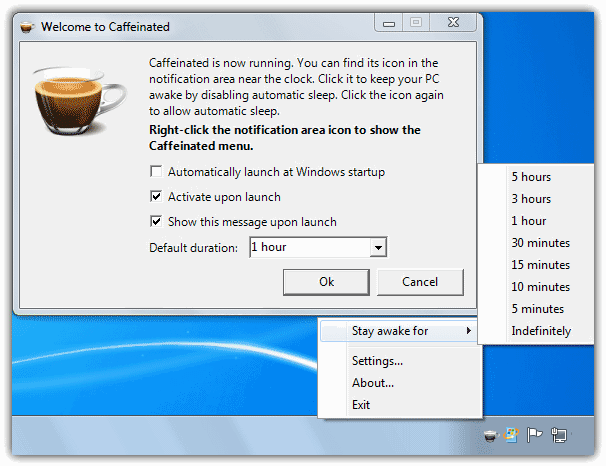Click the Cancel button
Viewport: 606px width, 466px height.
pos(420,282)
